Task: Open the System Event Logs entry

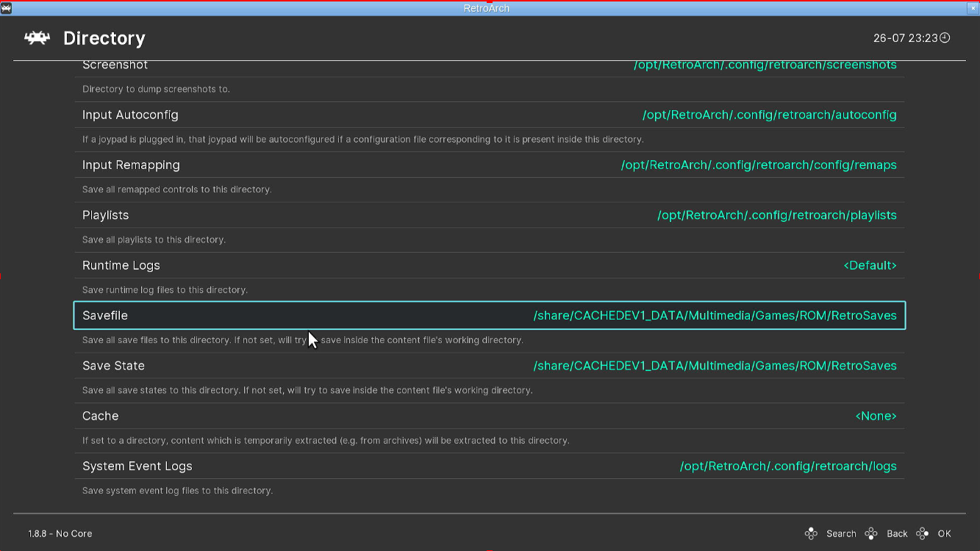Action: pos(490,466)
